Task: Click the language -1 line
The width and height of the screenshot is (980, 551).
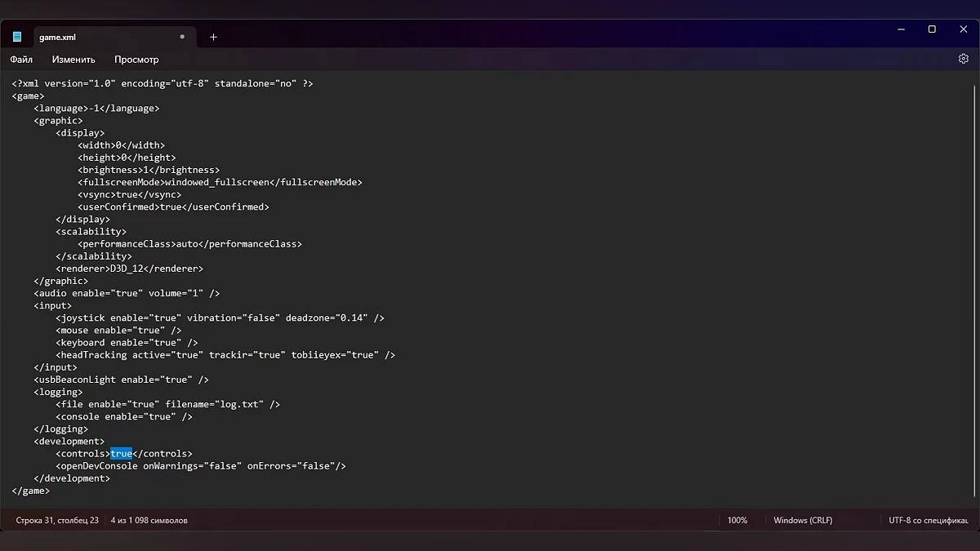Action: (96, 108)
